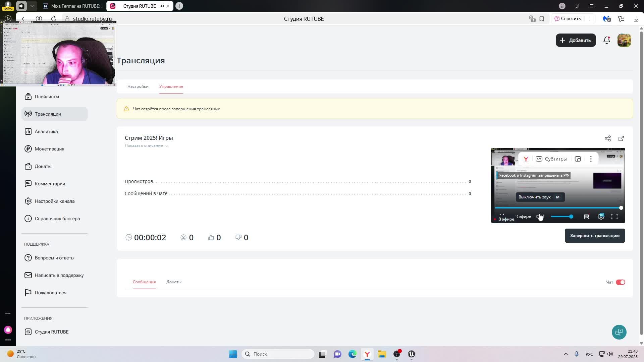
Task: Open player quality settings gear
Action: (x=601, y=217)
